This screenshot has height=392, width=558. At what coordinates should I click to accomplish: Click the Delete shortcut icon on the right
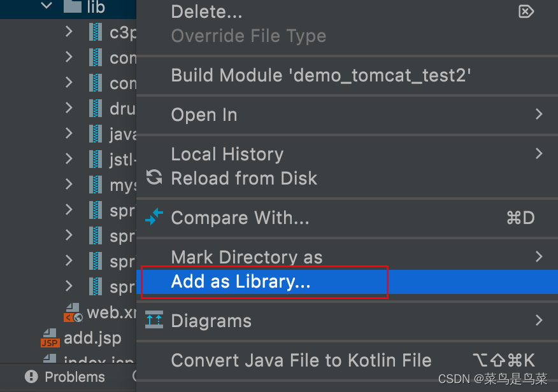(526, 11)
